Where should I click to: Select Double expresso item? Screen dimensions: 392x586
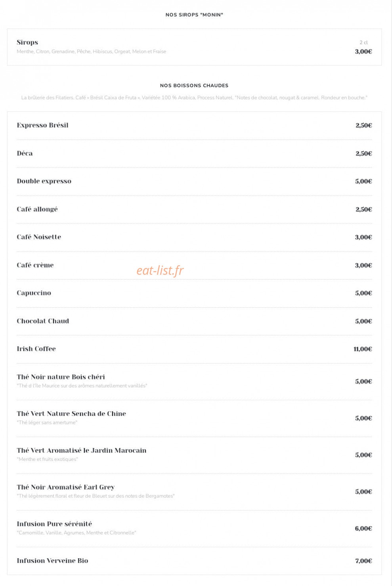coord(194,181)
